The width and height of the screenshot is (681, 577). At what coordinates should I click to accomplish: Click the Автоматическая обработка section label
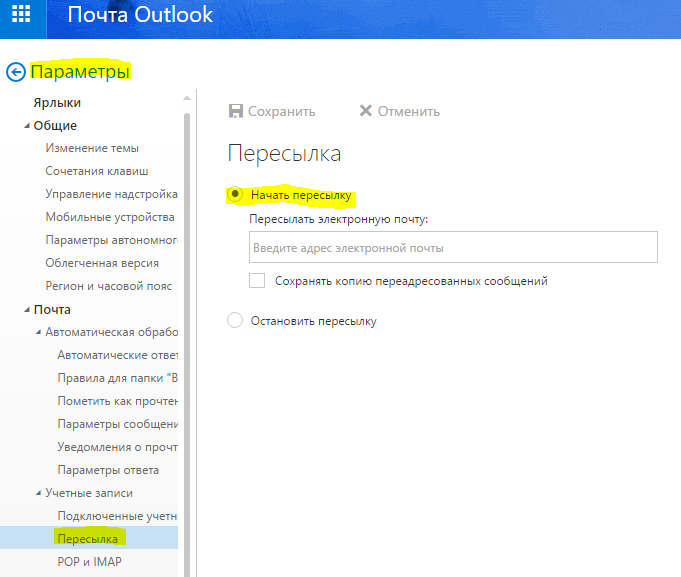[112, 332]
